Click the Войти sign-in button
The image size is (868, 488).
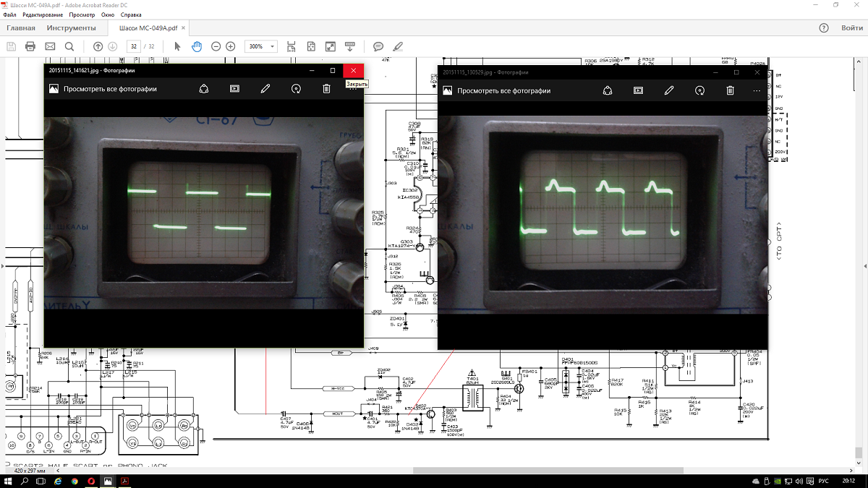[851, 28]
